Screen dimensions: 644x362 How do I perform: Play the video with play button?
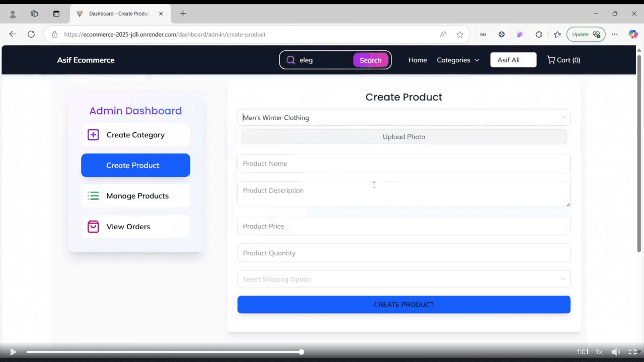[x=13, y=352]
